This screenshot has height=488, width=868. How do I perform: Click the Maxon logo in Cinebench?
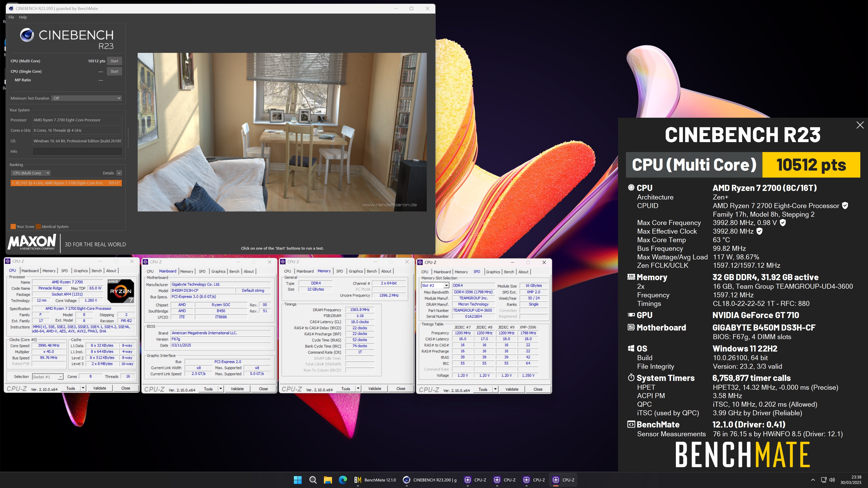(32, 242)
